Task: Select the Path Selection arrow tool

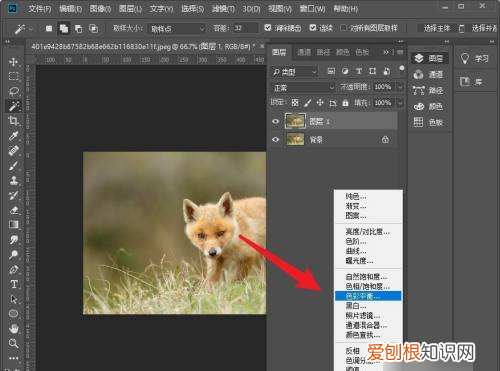Action: (x=13, y=299)
